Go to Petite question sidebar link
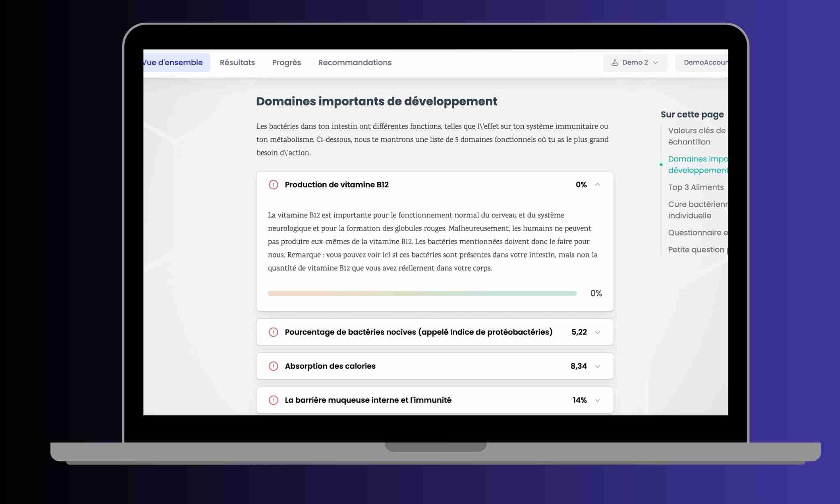Screen dimensions: 840x504 click(698, 250)
